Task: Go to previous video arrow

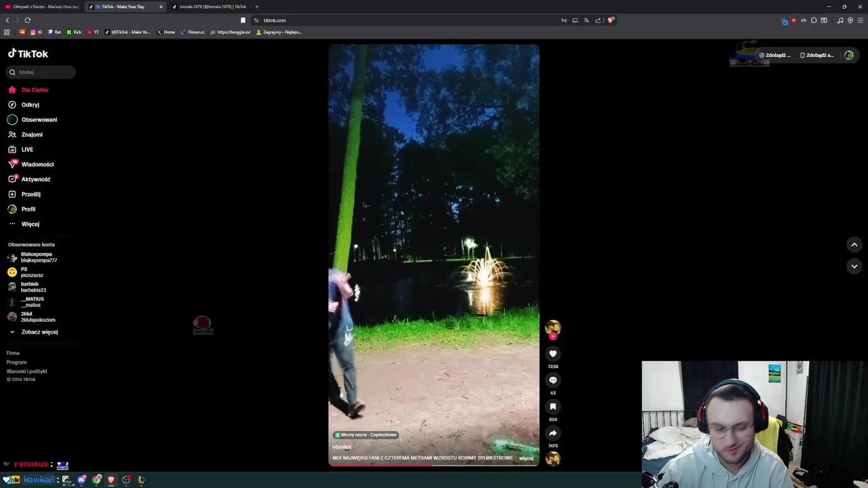Action: pyautogui.click(x=854, y=245)
